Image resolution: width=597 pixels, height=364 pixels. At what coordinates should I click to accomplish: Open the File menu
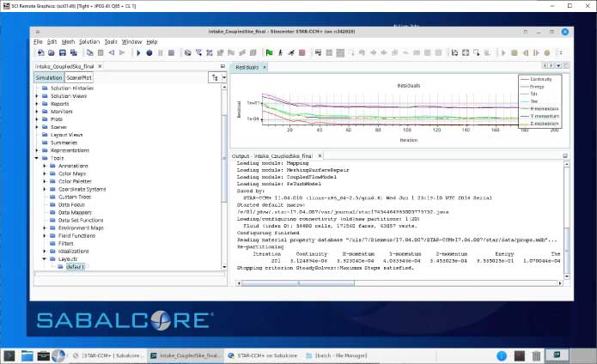point(38,42)
